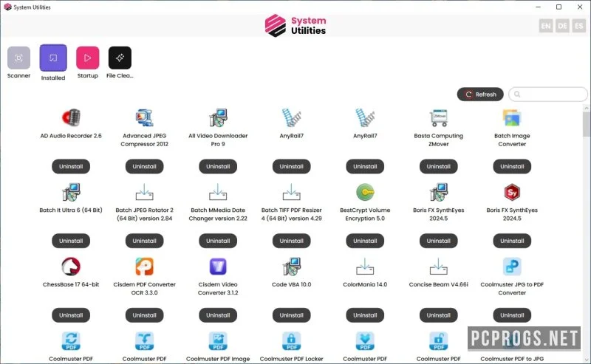This screenshot has height=364, width=591.
Task: Switch language to DE
Action: (x=562, y=26)
